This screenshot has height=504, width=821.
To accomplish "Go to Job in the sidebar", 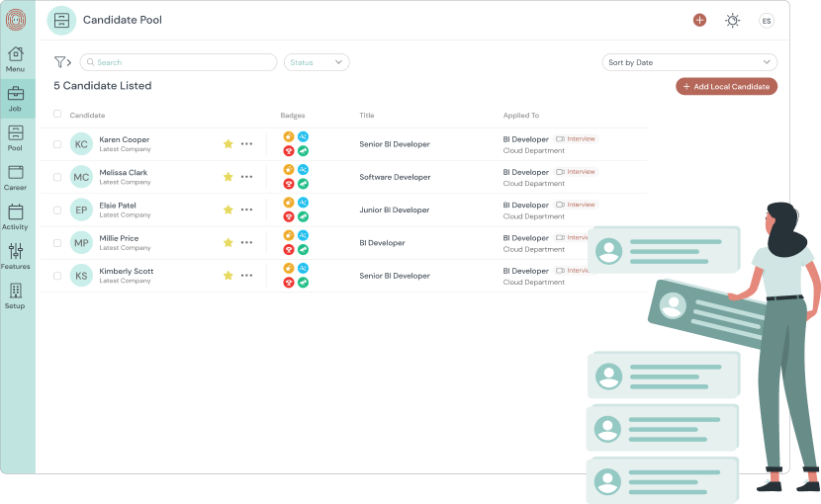I will (x=16, y=99).
